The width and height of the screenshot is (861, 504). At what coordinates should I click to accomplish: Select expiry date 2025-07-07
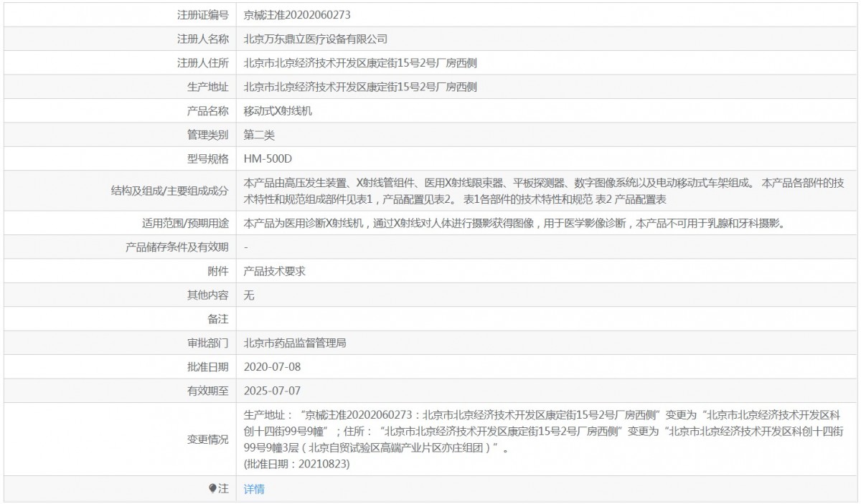point(272,391)
